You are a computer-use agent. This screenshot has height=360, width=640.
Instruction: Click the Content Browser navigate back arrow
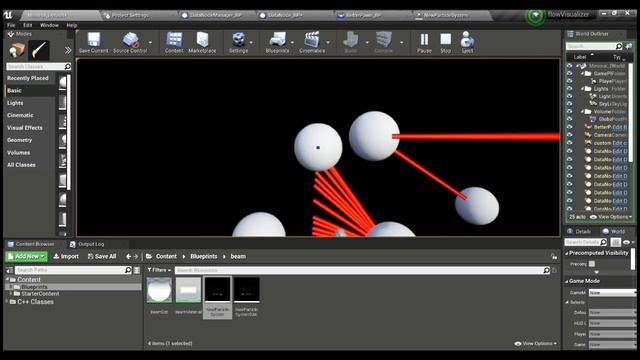pos(129,256)
